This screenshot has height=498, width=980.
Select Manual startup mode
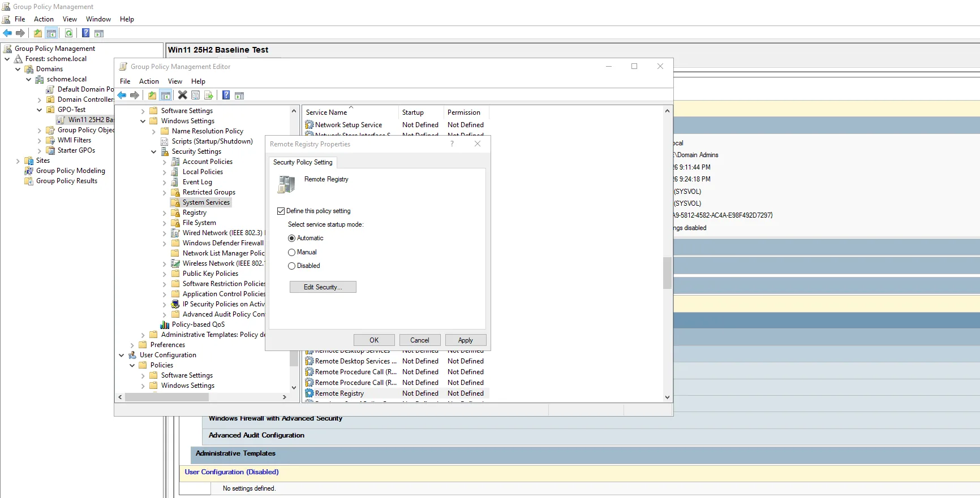(x=291, y=252)
